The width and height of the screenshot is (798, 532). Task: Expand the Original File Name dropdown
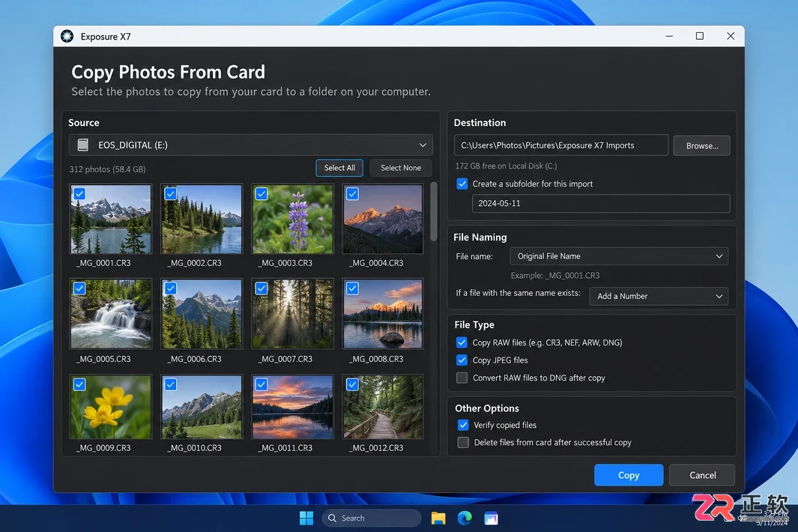(619, 256)
